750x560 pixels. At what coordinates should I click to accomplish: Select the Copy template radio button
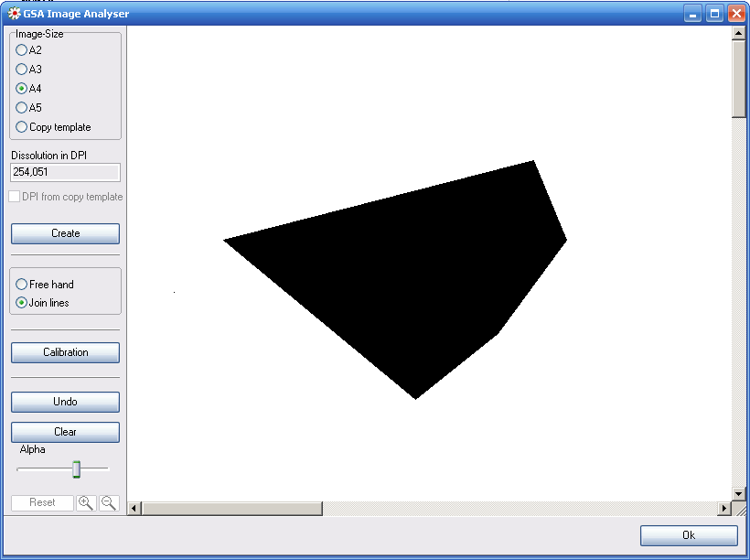tap(21, 127)
